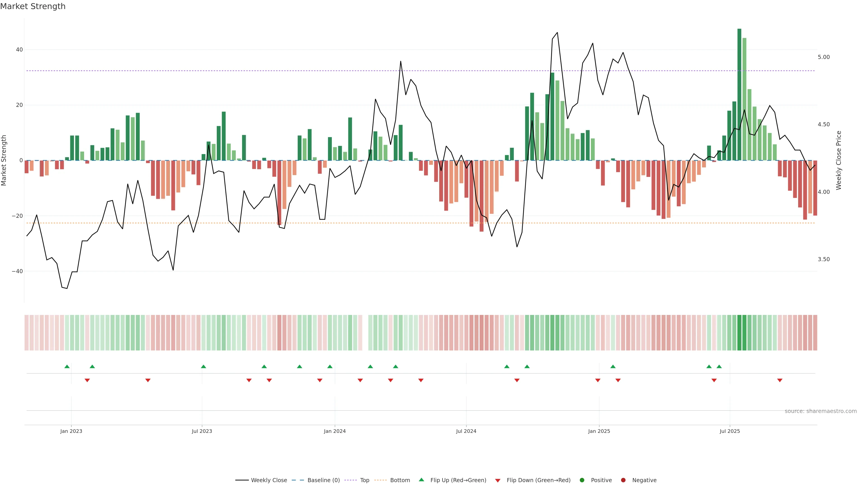Click the Market Strength chart title

(x=33, y=6)
